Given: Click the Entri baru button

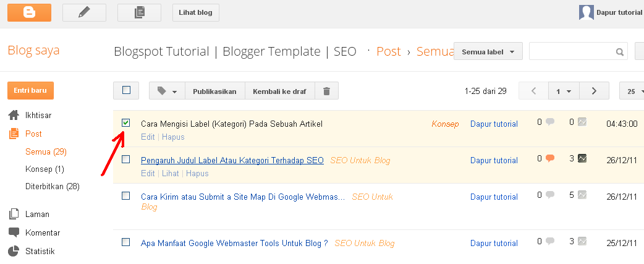Looking at the screenshot, I should click(x=30, y=90).
